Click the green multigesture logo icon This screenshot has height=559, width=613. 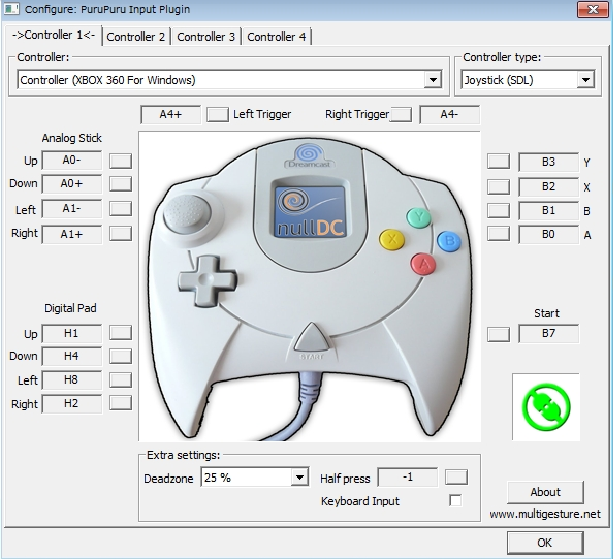[546, 407]
